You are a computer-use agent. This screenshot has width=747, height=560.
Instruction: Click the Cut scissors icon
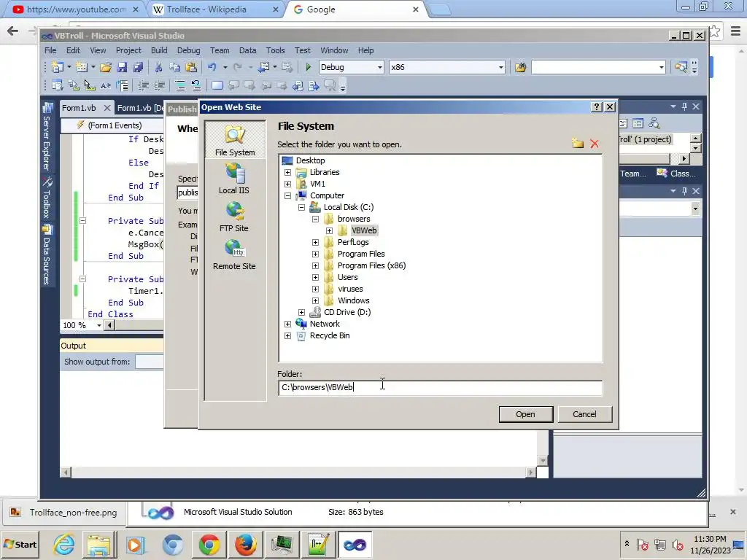[158, 67]
